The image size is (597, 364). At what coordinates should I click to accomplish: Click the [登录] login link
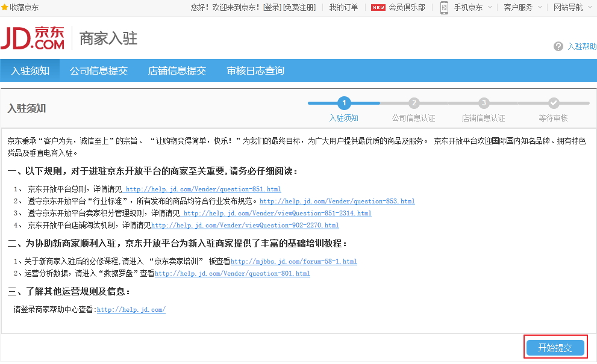pyautogui.click(x=272, y=7)
